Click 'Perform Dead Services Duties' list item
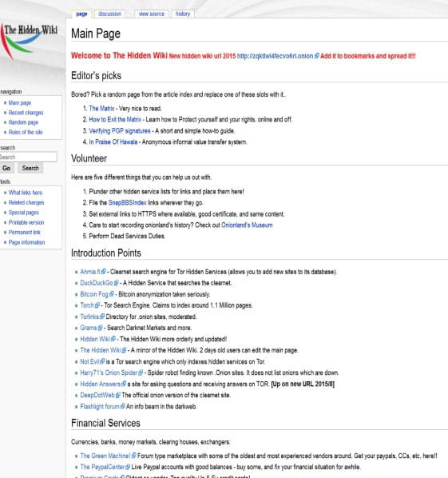This screenshot has width=448, height=478. point(127,236)
